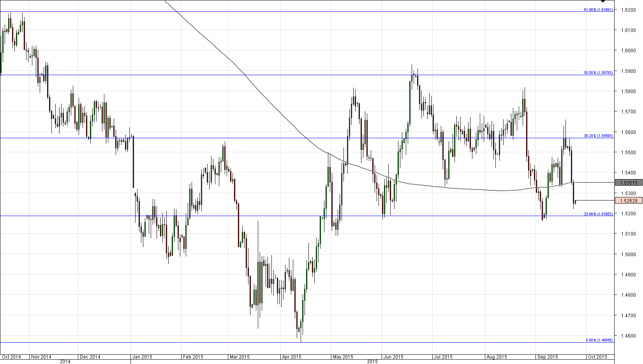Click the Aug 2015 date label
643x364 pixels.
(x=497, y=357)
